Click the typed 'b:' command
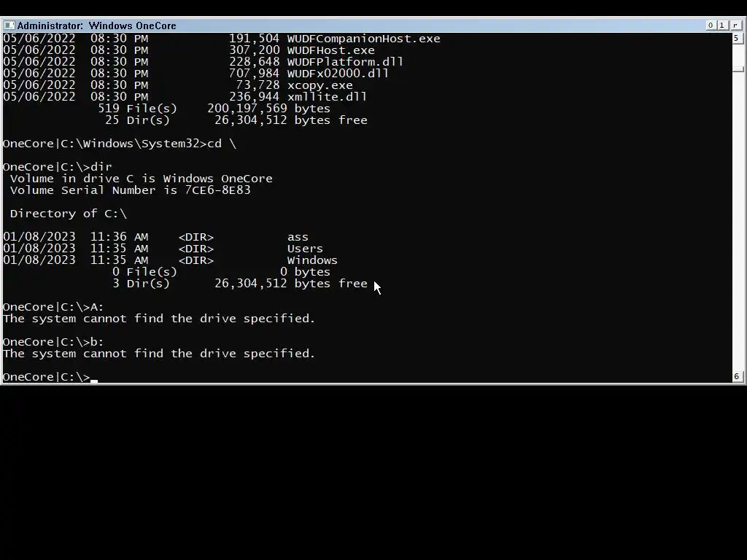This screenshot has width=747, height=560. 97,342
